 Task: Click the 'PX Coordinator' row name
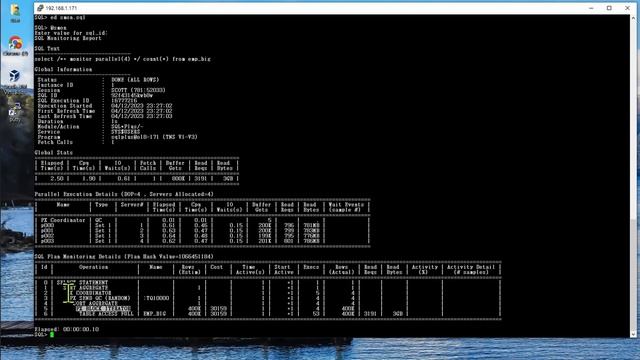pos(63,220)
